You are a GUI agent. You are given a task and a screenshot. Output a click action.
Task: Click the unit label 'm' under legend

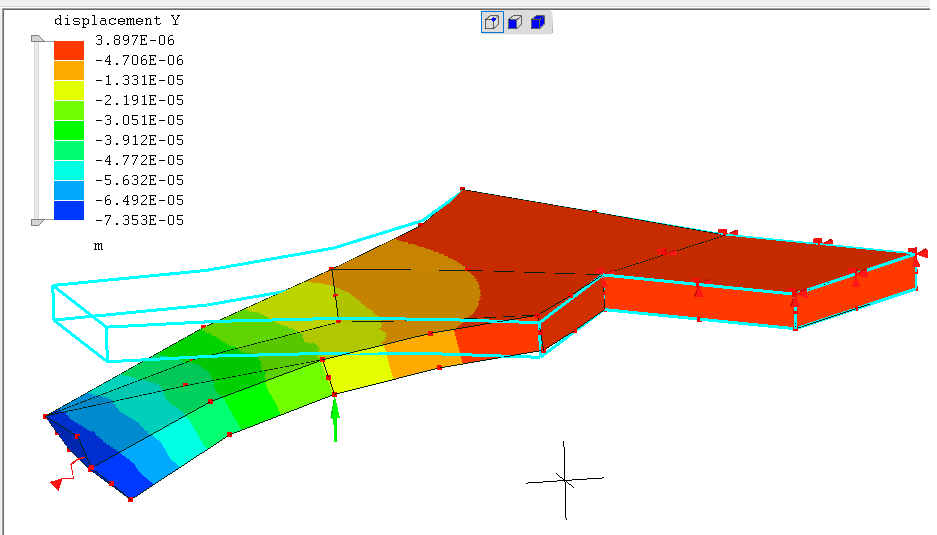point(99,246)
